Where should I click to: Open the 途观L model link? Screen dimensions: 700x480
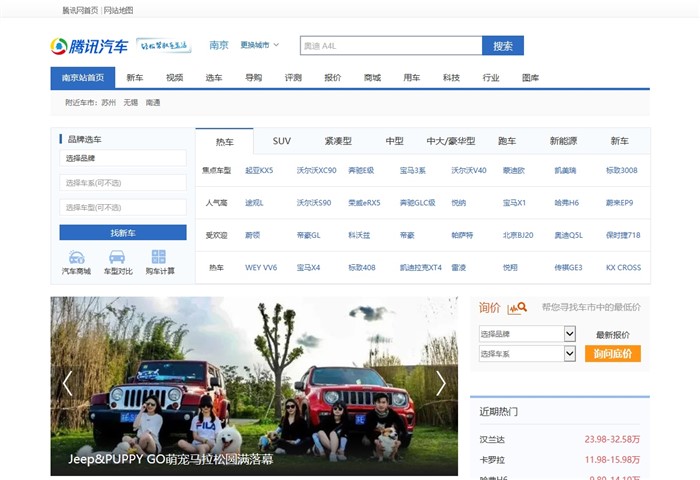[254, 203]
